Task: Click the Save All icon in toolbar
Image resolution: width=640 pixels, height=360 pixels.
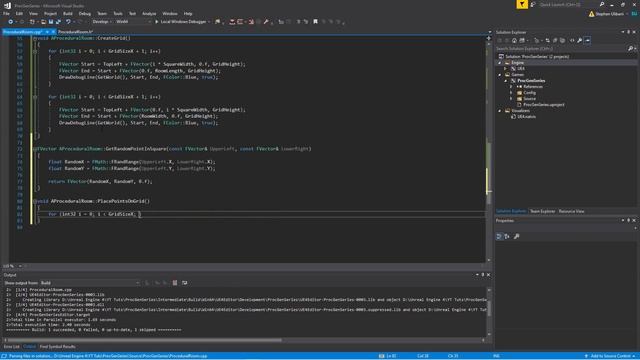Action: coord(58,22)
